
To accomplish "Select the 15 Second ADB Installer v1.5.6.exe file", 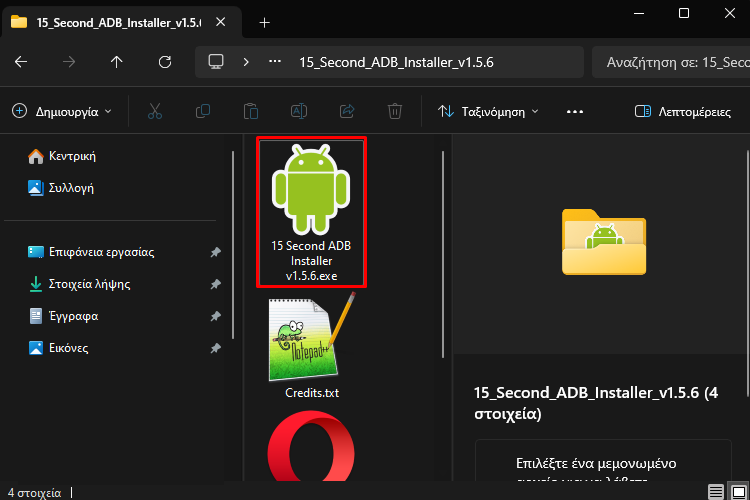I will tap(311, 212).
